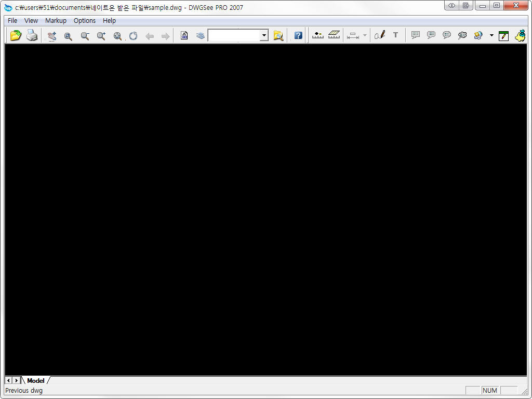Open the Options menu
532x399 pixels.
(x=85, y=21)
